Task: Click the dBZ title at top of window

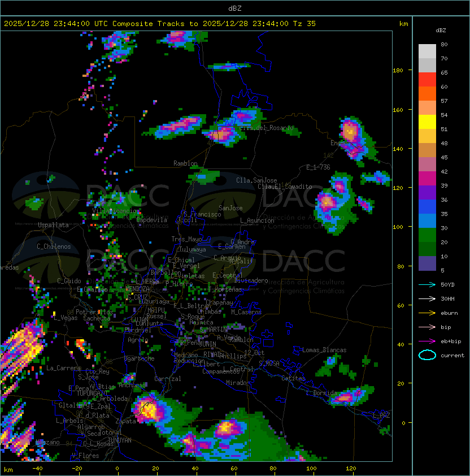Action: click(235, 8)
